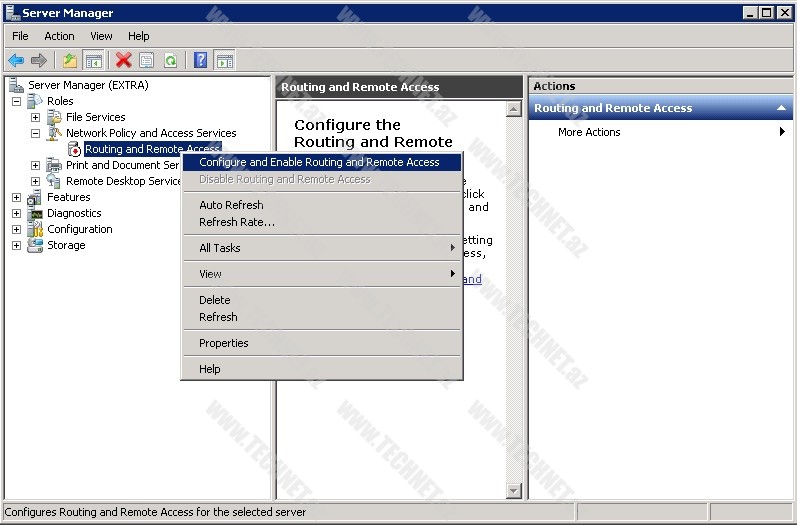Click the Refresh toolbar icon
This screenshot has width=797, height=525.
170,61
